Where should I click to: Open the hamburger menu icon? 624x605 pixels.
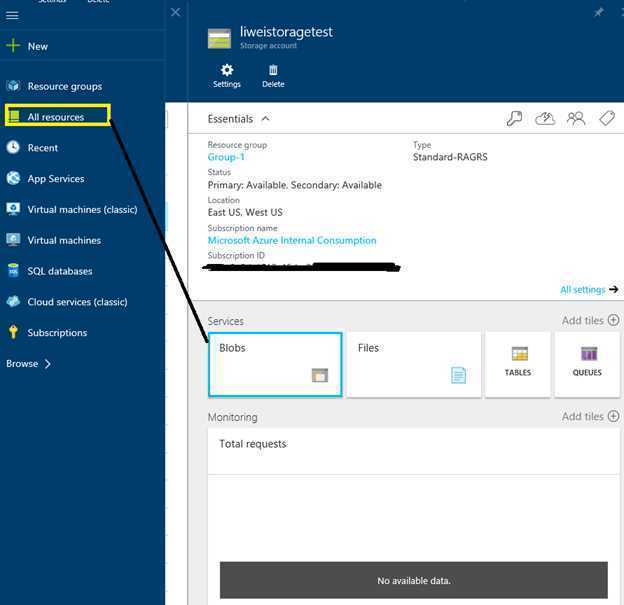tap(12, 16)
